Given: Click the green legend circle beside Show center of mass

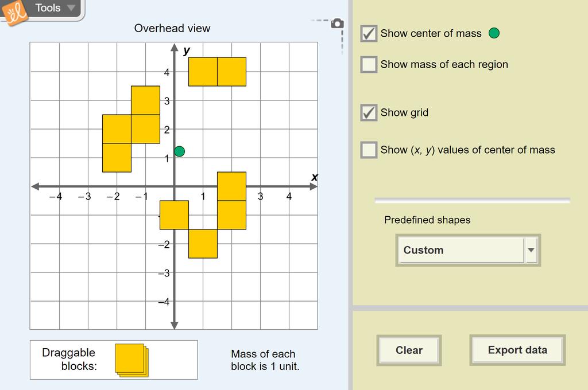Looking at the screenshot, I should [x=494, y=33].
